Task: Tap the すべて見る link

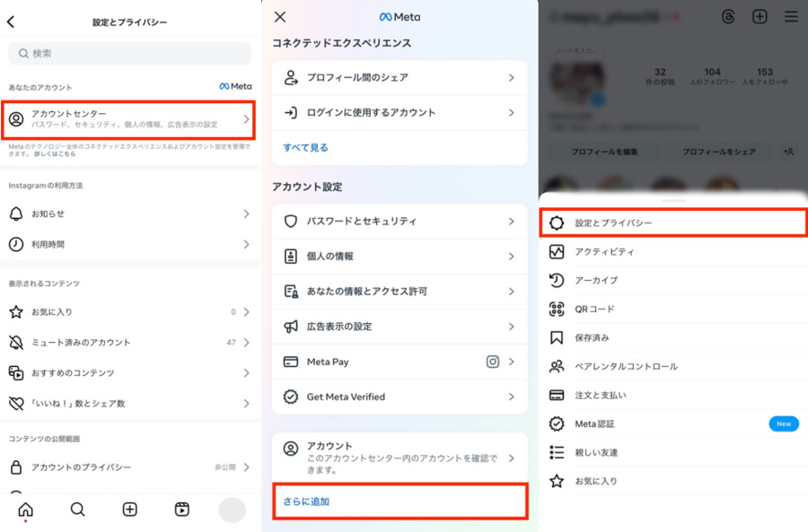Action: coord(306,147)
